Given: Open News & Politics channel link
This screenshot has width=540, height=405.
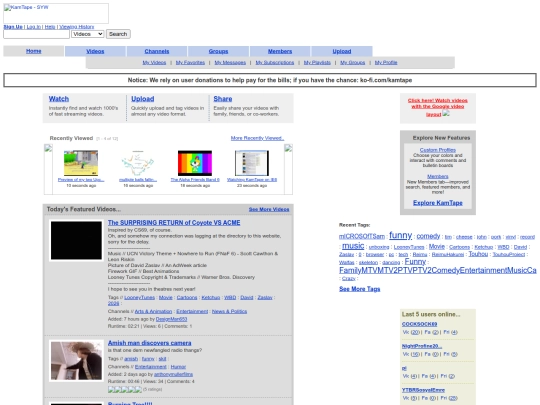Looking at the screenshot, I should [229, 311].
